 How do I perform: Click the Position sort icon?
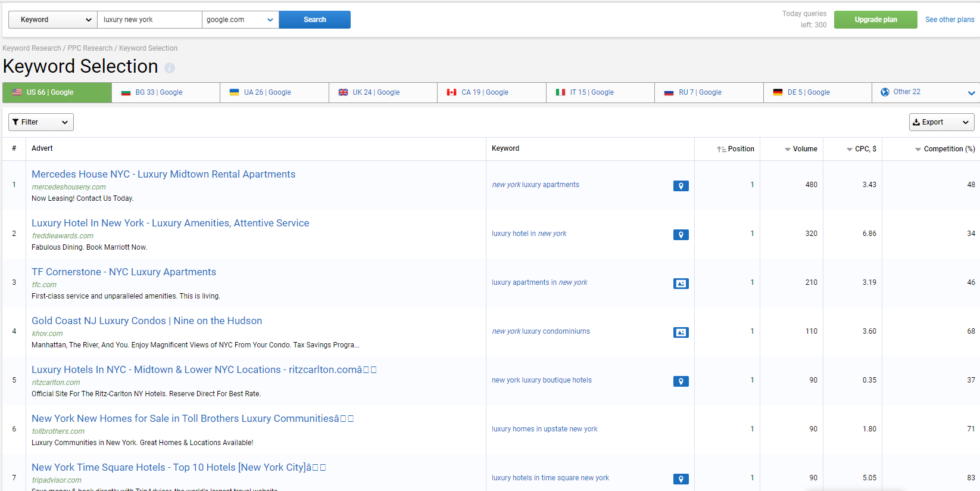tap(721, 150)
